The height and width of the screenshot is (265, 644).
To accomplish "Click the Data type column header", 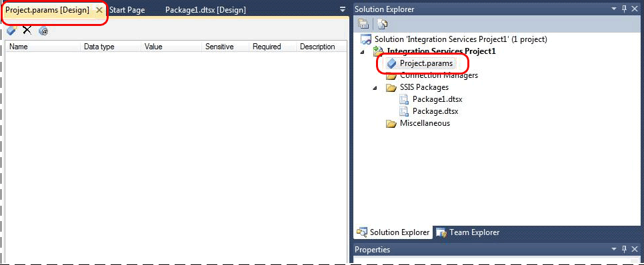I will coord(111,47).
